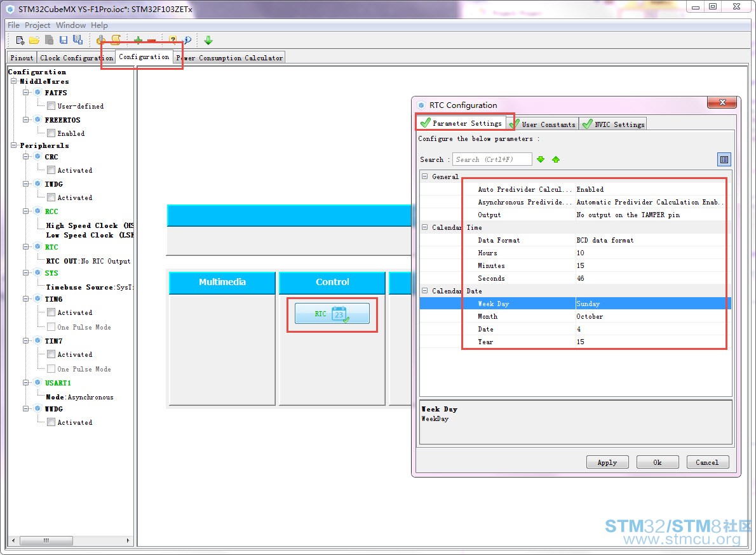Find next match with green down arrow
This screenshot has height=555, width=756.
coord(541,159)
